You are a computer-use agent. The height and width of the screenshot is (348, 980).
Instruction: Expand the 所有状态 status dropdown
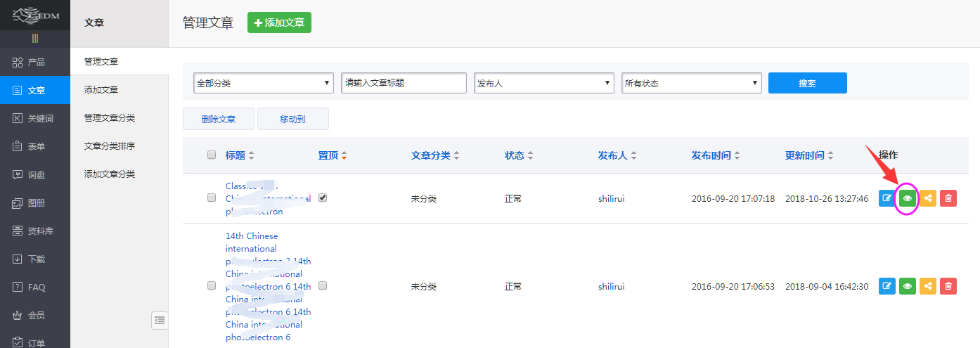click(692, 83)
